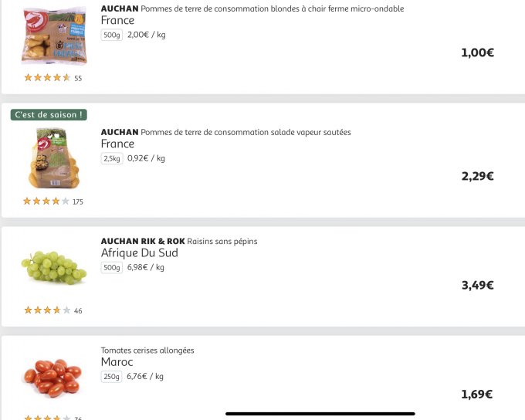Image resolution: width=525 pixels, height=420 pixels.
Task: Click the "Afrique Du Sud" origin label
Action: tap(139, 253)
